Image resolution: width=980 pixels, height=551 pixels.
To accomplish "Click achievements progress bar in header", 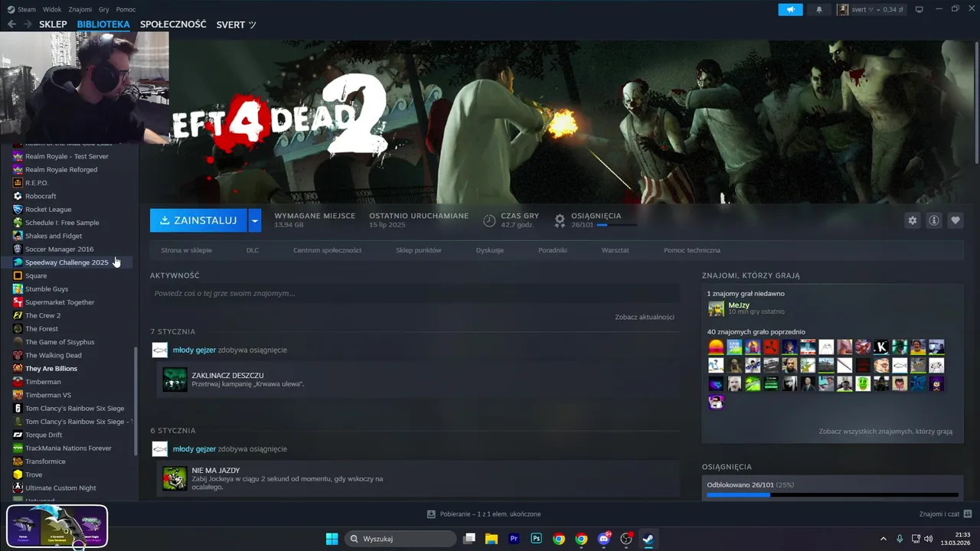I will click(x=616, y=225).
